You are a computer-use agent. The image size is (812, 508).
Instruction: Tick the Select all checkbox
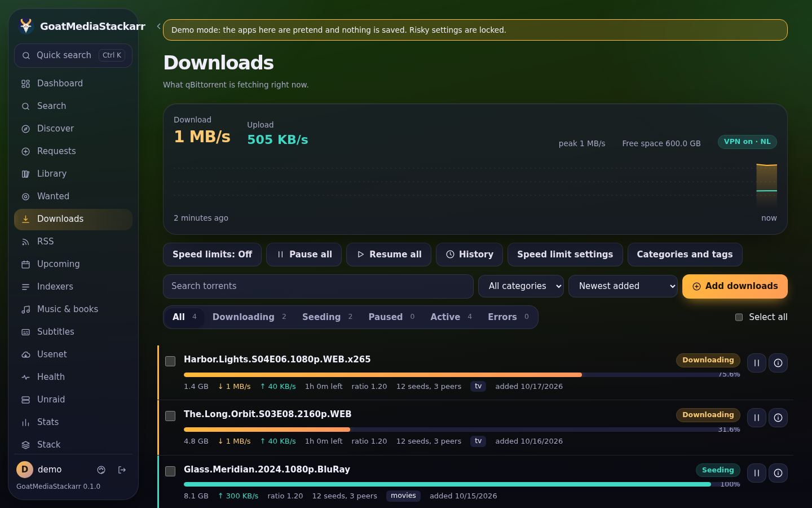point(739,317)
